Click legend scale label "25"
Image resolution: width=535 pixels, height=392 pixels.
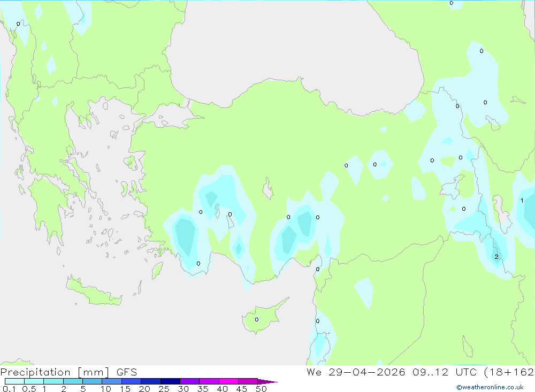pos(164,389)
